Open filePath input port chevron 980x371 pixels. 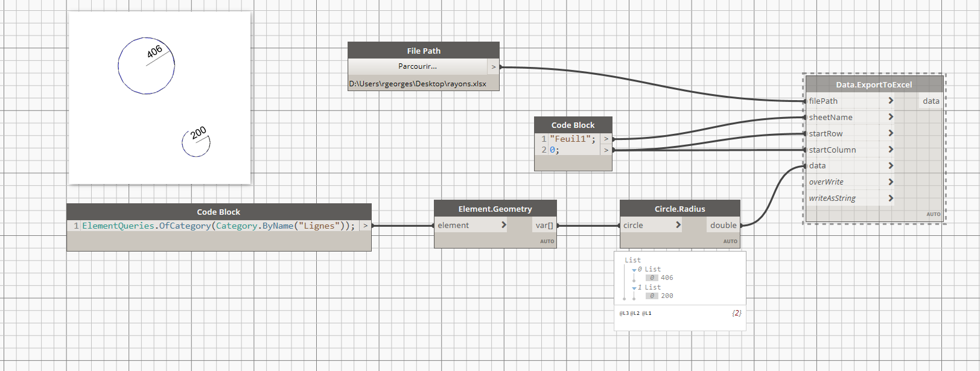click(x=891, y=101)
